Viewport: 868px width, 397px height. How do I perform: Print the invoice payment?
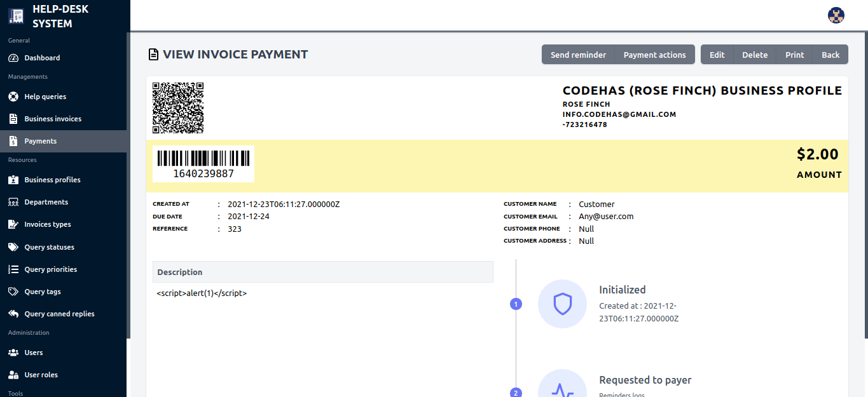tap(794, 55)
